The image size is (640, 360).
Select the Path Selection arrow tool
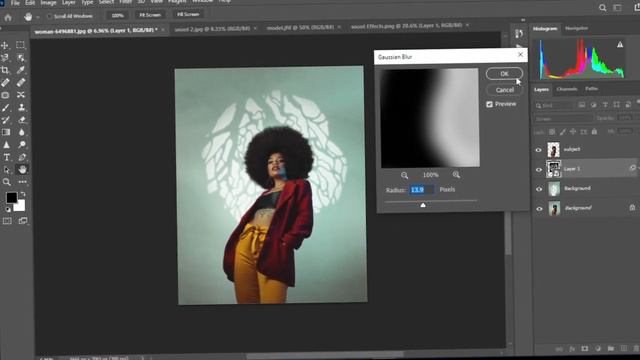click(x=7, y=170)
